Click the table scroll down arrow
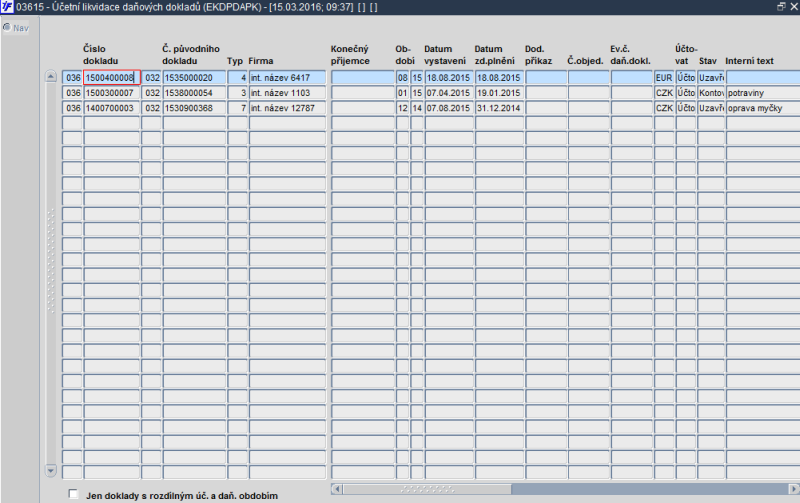 coord(51,471)
